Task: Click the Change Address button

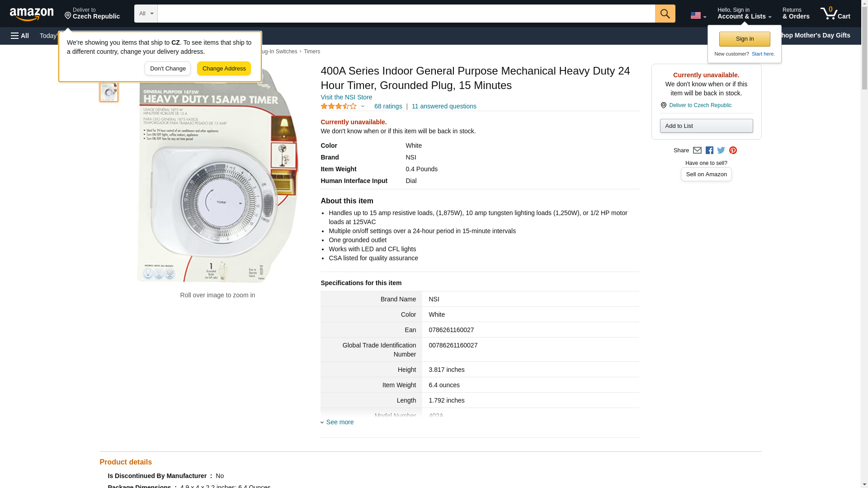Action: [x=224, y=69]
